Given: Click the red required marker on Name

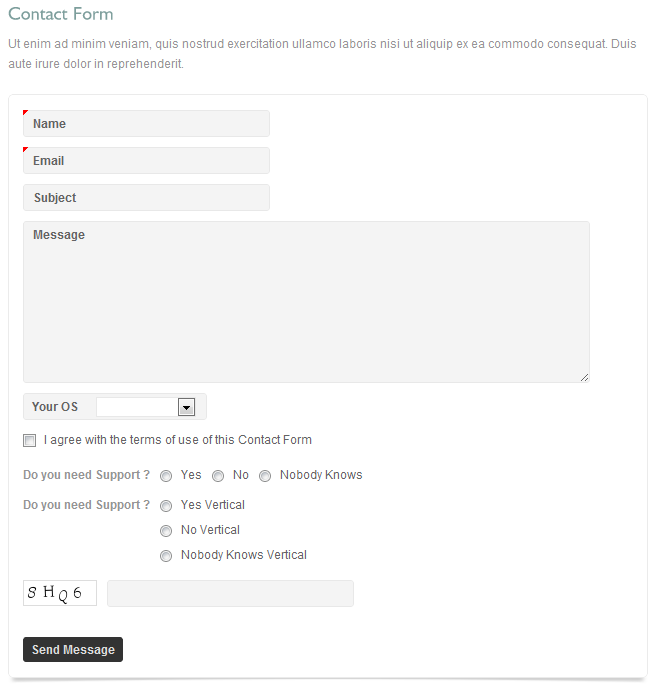Looking at the screenshot, I should 25,112.
